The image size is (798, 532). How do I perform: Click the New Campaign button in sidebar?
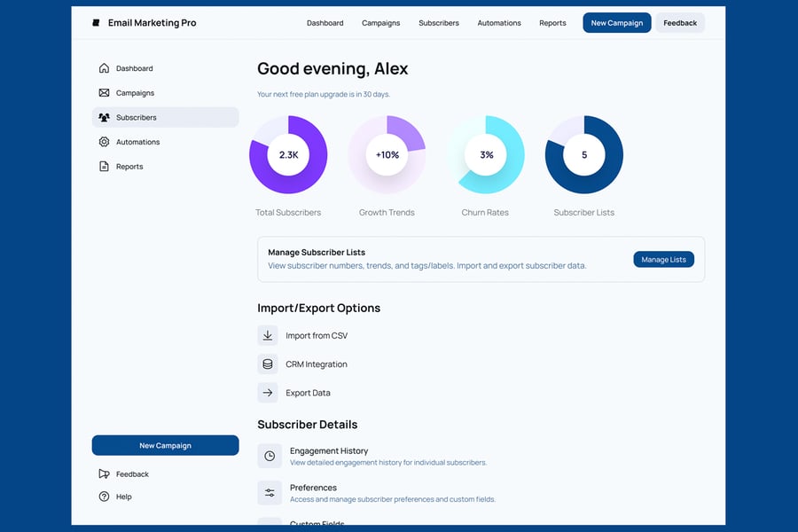point(165,445)
